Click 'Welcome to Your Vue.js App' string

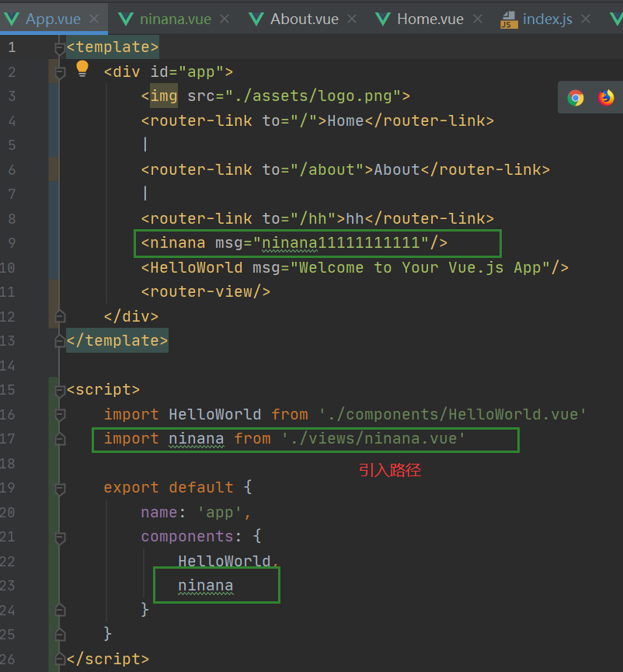420,267
